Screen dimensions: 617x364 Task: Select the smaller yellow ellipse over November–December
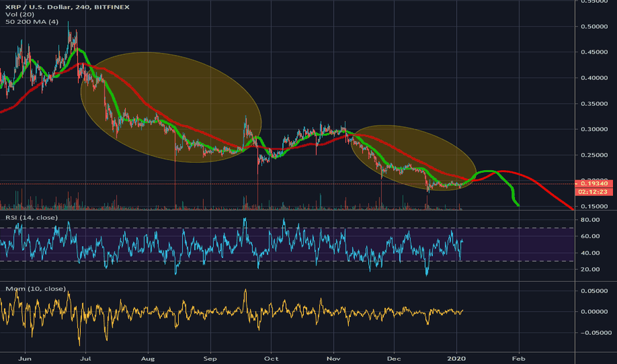click(413, 158)
